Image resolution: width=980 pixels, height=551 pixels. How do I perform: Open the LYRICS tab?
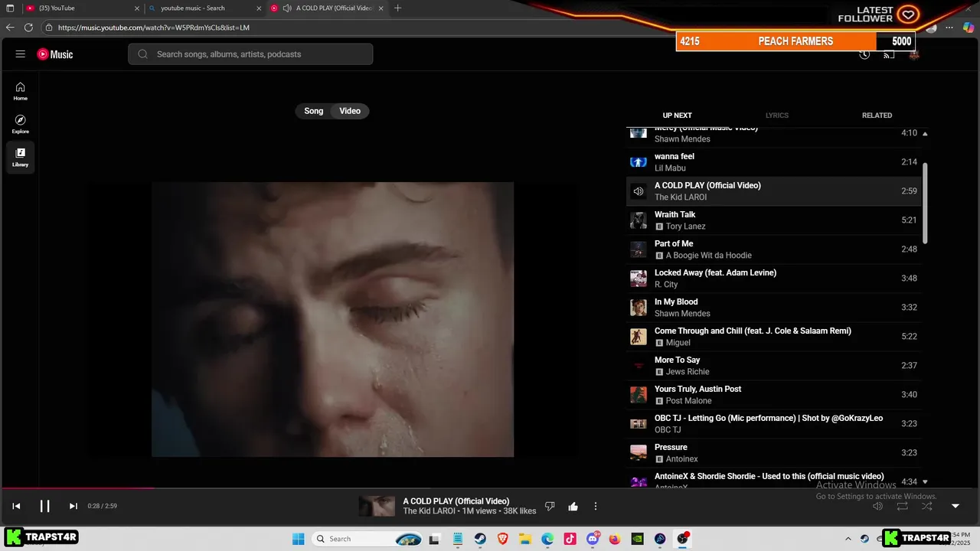pyautogui.click(x=777, y=116)
